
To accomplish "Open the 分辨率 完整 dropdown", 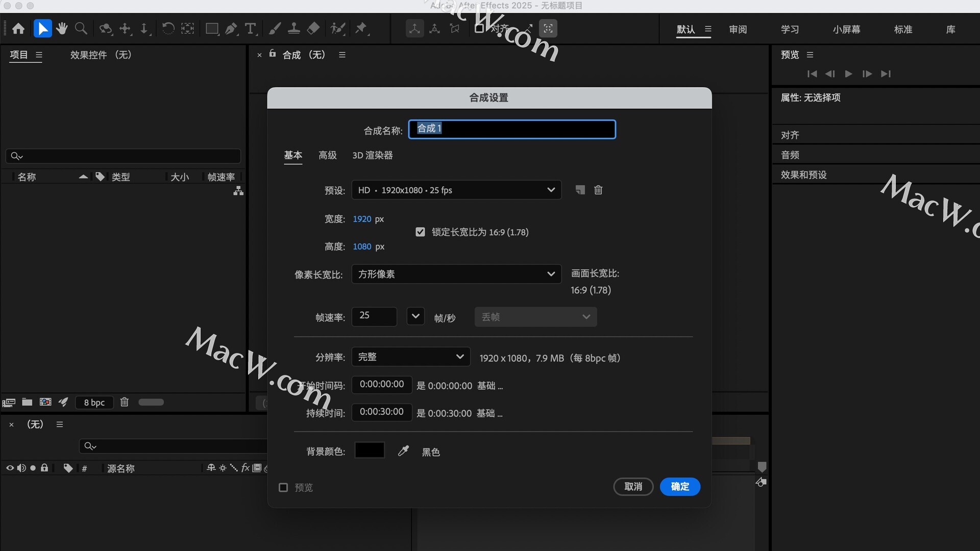I will [411, 357].
